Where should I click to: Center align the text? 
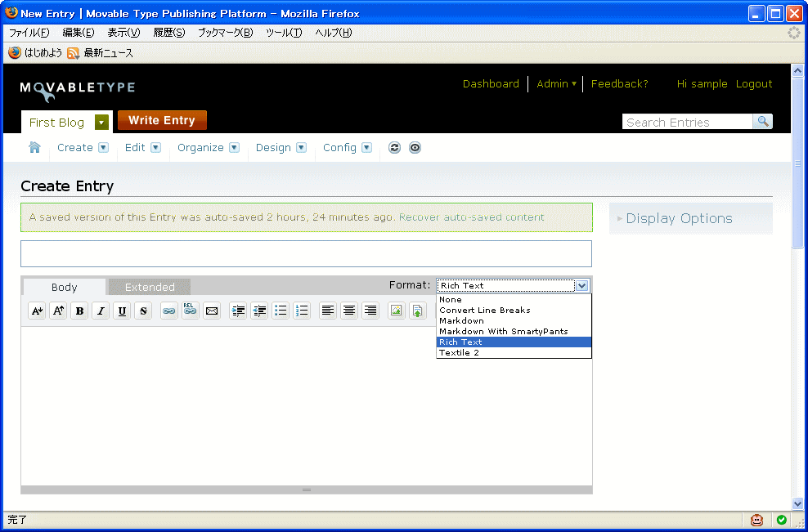coord(349,311)
